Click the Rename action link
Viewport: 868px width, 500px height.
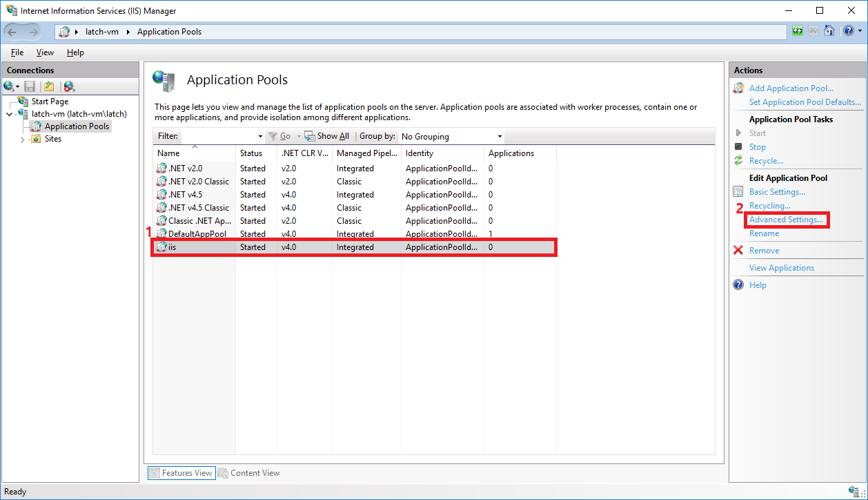[765, 233]
